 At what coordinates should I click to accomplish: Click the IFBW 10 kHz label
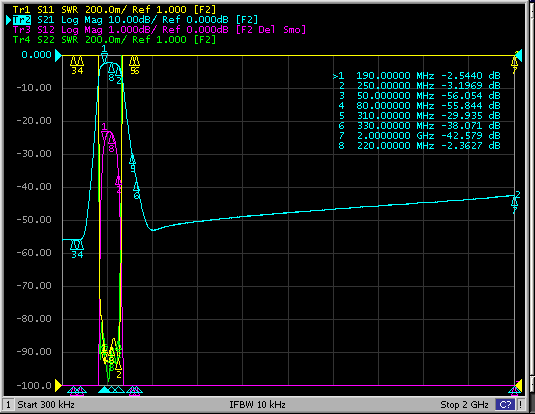tap(257, 405)
